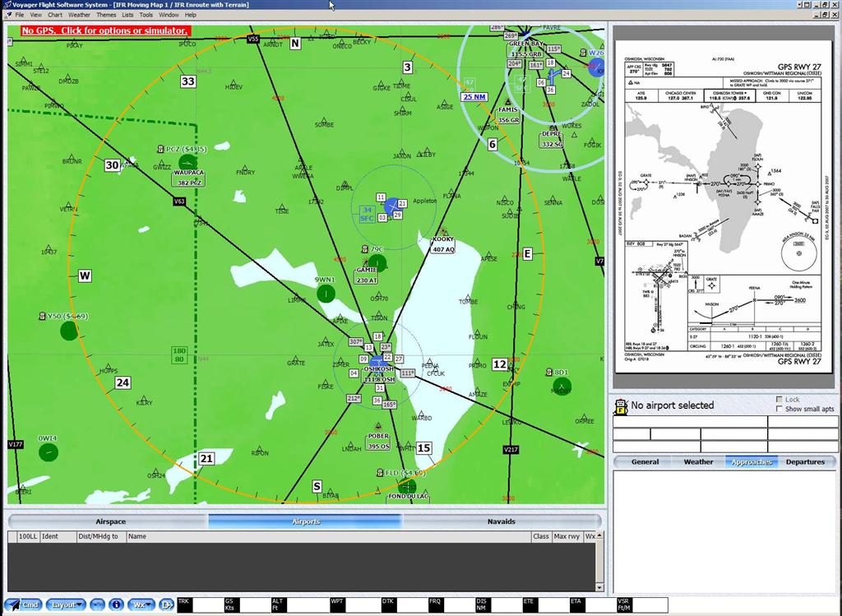Select the Approaches tab in airport panel
The width and height of the screenshot is (842, 616).
pyautogui.click(x=752, y=462)
